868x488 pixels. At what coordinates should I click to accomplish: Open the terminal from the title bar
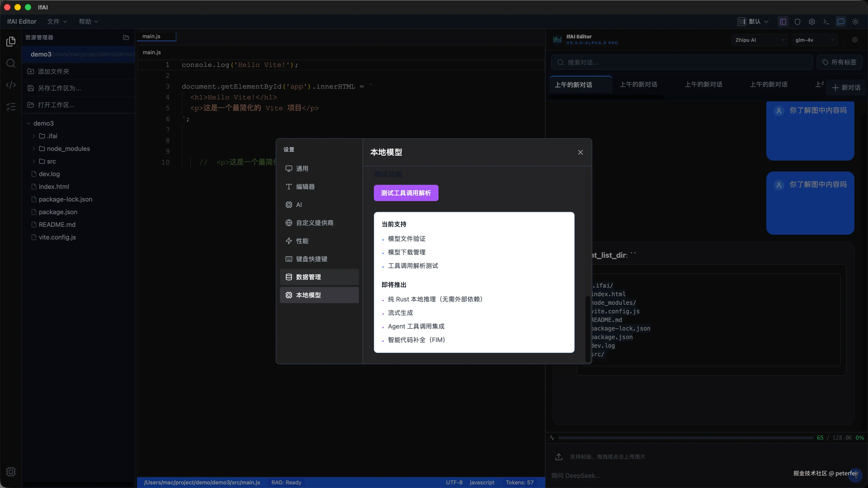pos(826,21)
